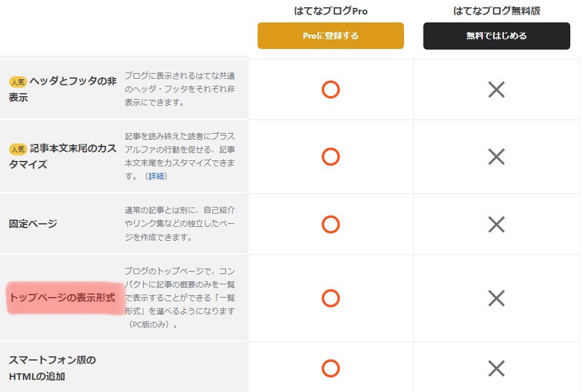The image size is (583, 392).
Task: Click the free-version cross in 記事本文末尾のカスタマイズ row
Action: 497,157
